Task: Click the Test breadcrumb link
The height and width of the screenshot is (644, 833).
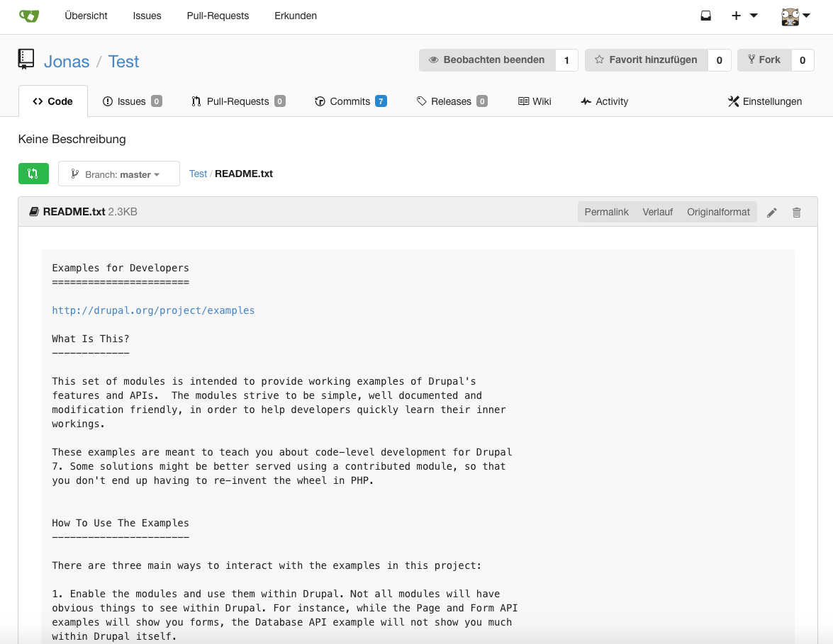Action: pos(199,174)
